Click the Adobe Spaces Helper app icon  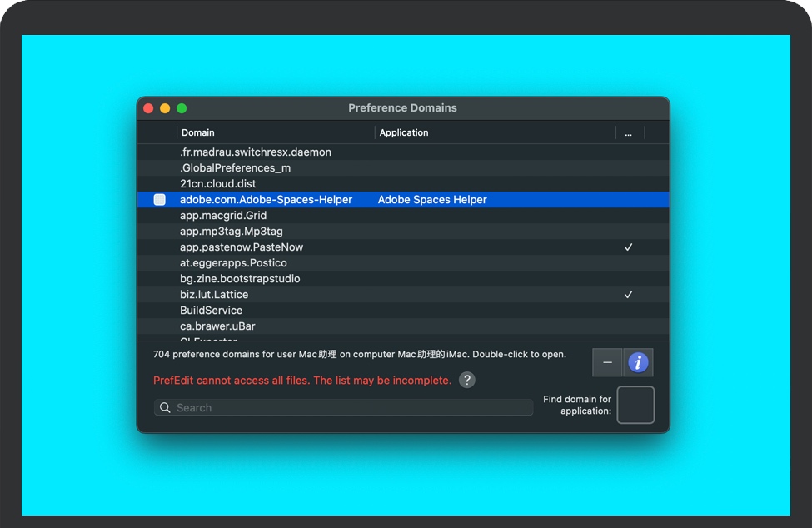pos(160,200)
